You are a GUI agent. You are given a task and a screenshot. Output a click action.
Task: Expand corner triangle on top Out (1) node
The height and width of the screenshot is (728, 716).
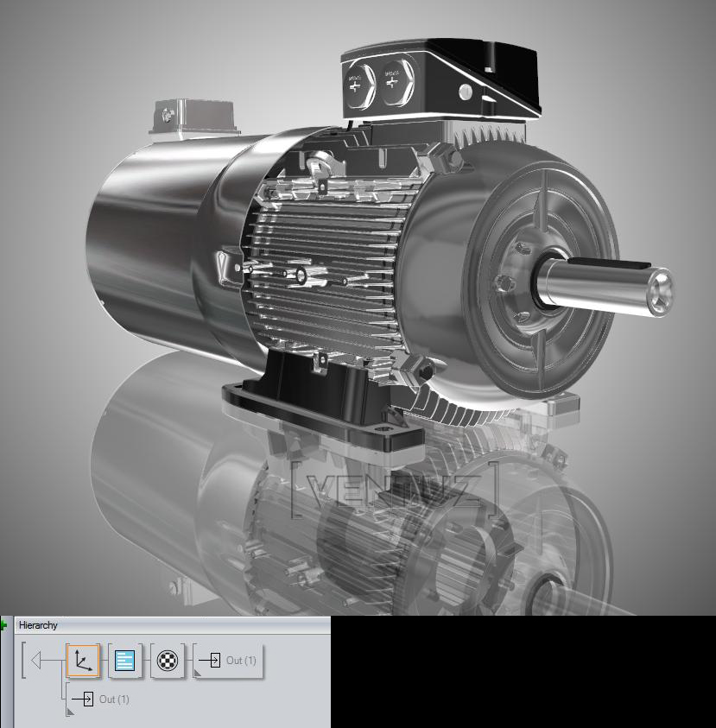[x=199, y=673]
